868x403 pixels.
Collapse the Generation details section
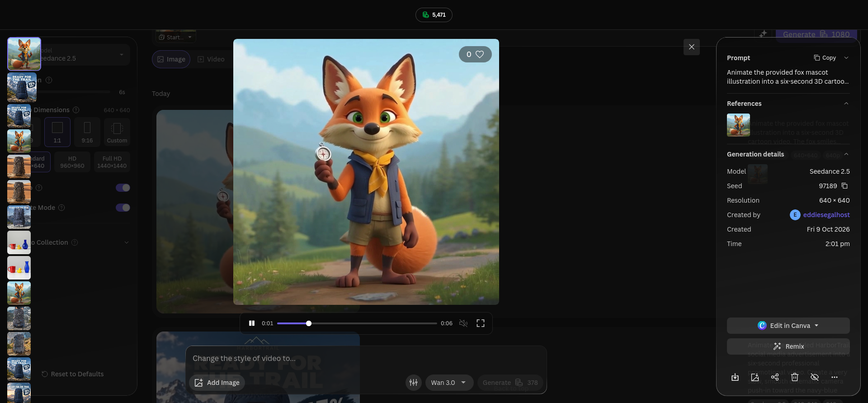point(846,154)
